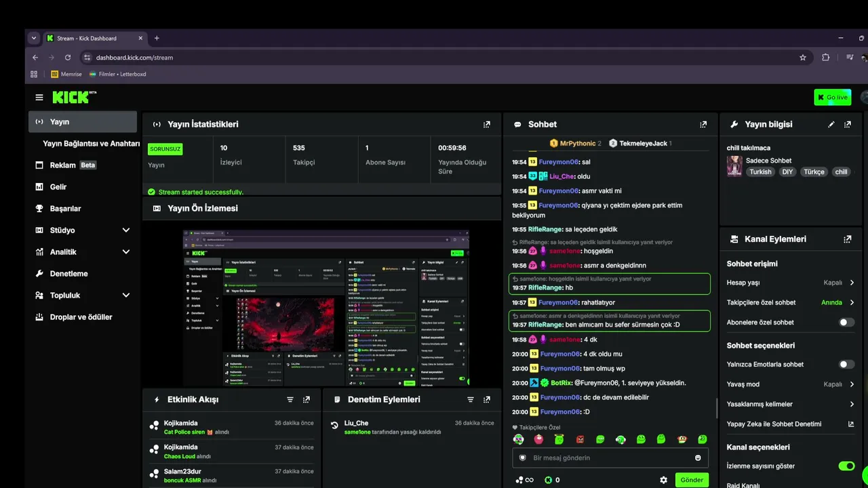The height and width of the screenshot is (488, 868).
Task: Open the browser tab search dropdown
Action: click(x=34, y=38)
